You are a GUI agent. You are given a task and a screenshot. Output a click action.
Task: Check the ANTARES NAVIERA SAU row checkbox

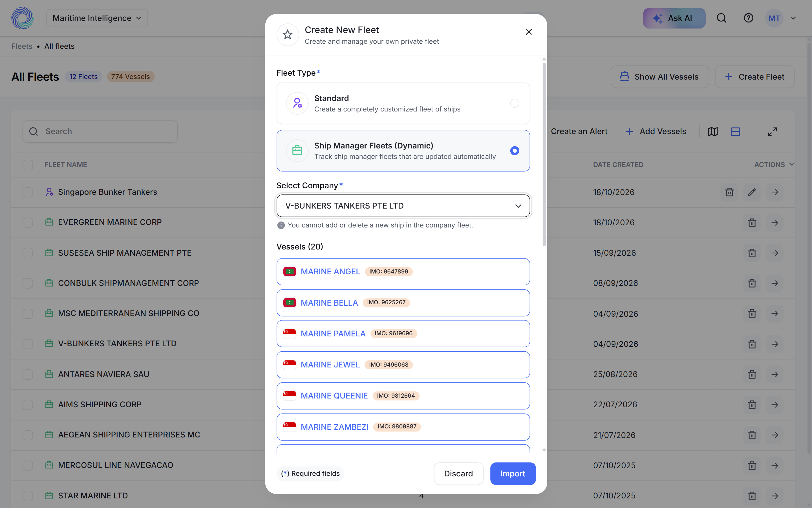pyautogui.click(x=28, y=374)
